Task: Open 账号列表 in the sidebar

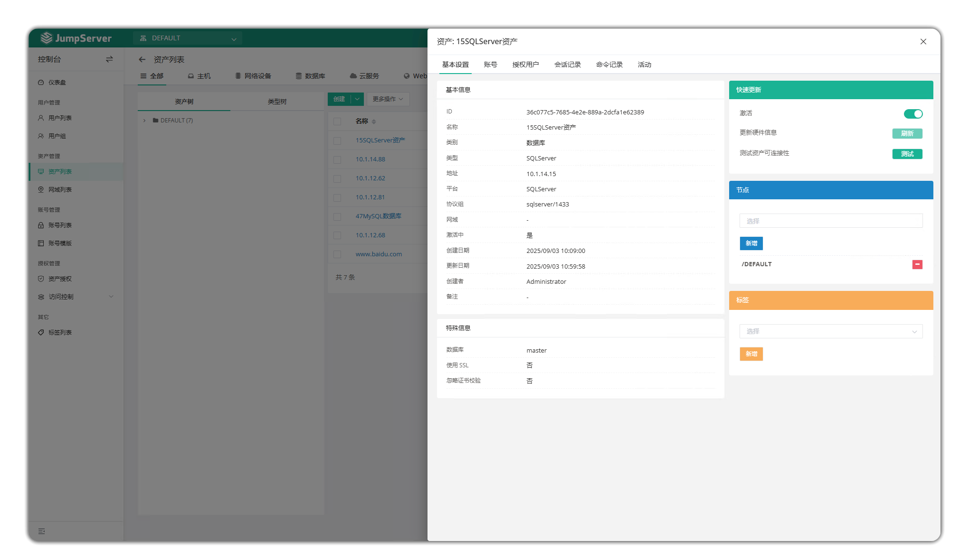Action: click(x=60, y=225)
